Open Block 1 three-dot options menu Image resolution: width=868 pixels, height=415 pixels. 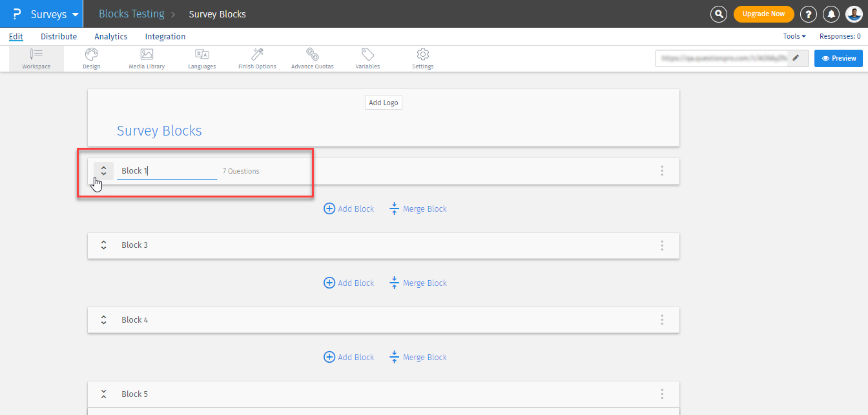tap(662, 171)
